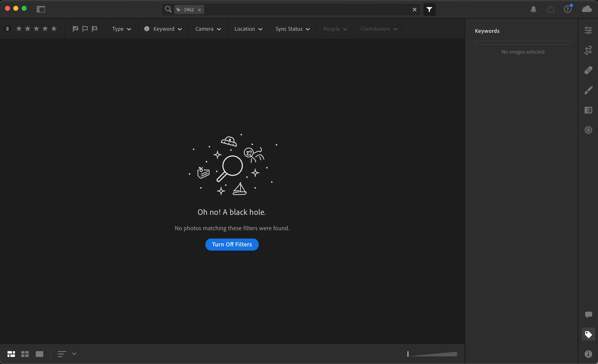598x364 pixels.
Task: Toggle the Picked flag filter
Action: (75, 29)
